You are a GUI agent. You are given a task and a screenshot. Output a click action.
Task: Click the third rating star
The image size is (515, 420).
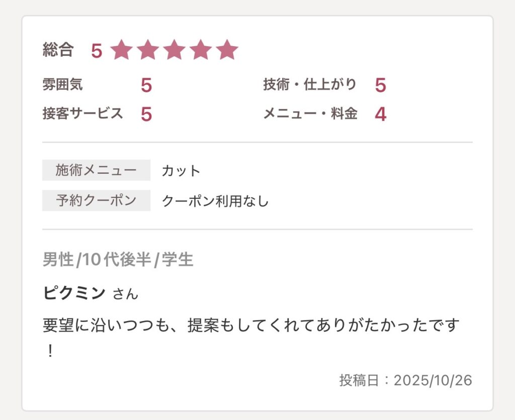(x=175, y=50)
